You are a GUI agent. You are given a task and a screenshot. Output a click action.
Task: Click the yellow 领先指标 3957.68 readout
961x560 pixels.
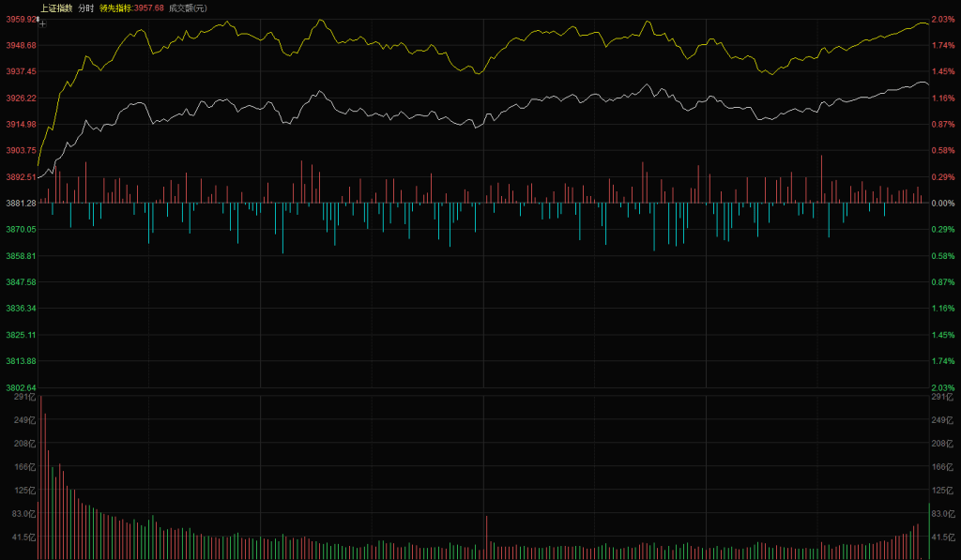pyautogui.click(x=131, y=8)
